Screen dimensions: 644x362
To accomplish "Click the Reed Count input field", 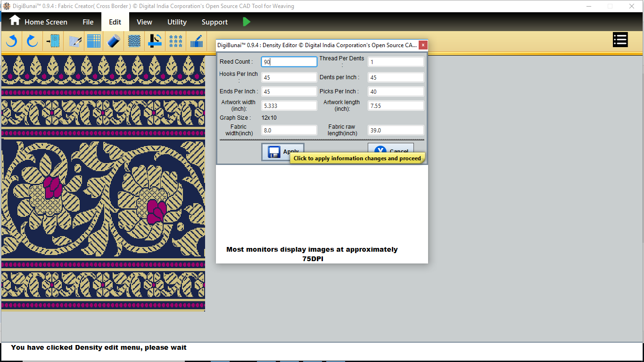I will coord(289,62).
